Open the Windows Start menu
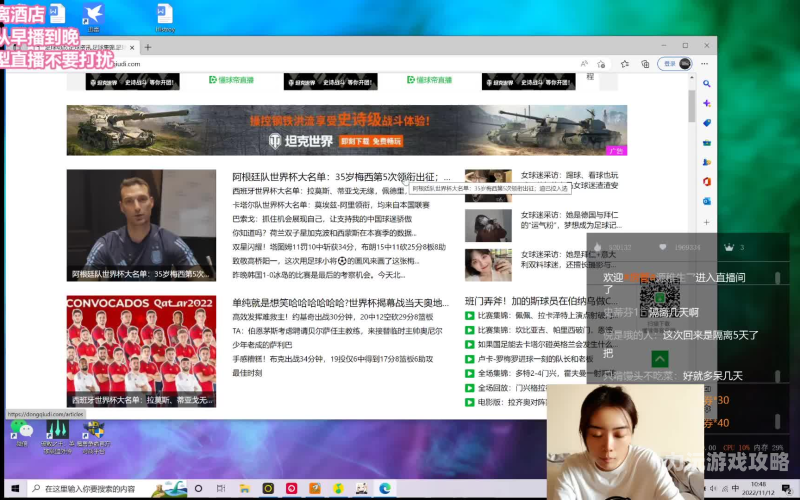Image resolution: width=800 pixels, height=500 pixels. (15, 489)
